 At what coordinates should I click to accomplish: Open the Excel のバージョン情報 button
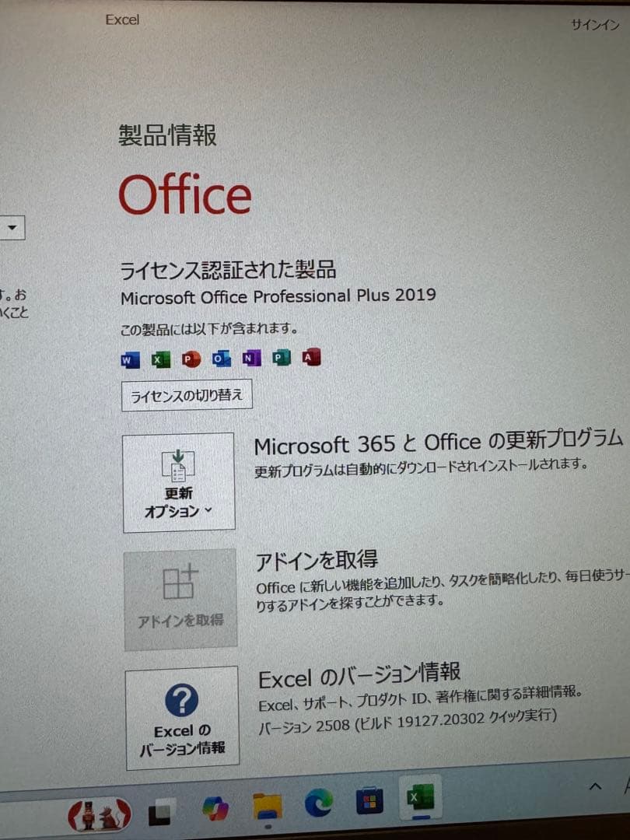coord(182,717)
